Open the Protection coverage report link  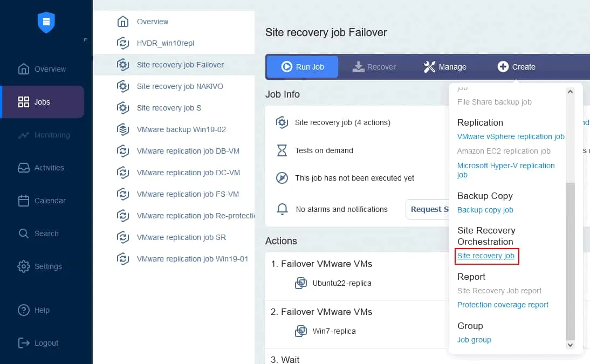click(503, 305)
